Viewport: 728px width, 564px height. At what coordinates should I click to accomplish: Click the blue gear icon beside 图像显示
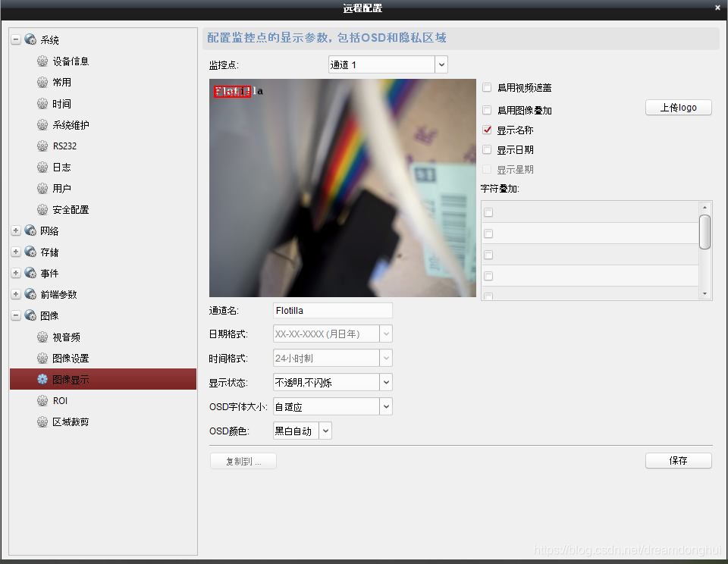42,379
